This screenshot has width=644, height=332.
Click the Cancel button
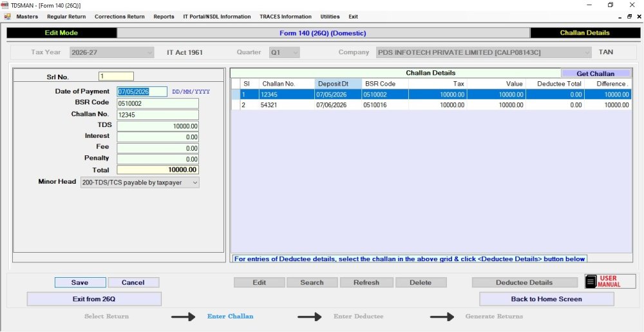point(133,283)
